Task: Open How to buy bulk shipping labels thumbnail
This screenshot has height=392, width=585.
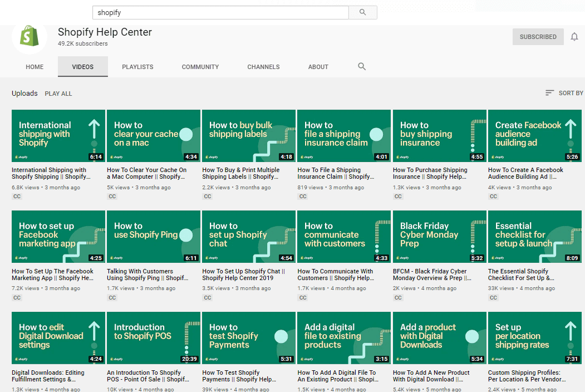Action: point(249,135)
